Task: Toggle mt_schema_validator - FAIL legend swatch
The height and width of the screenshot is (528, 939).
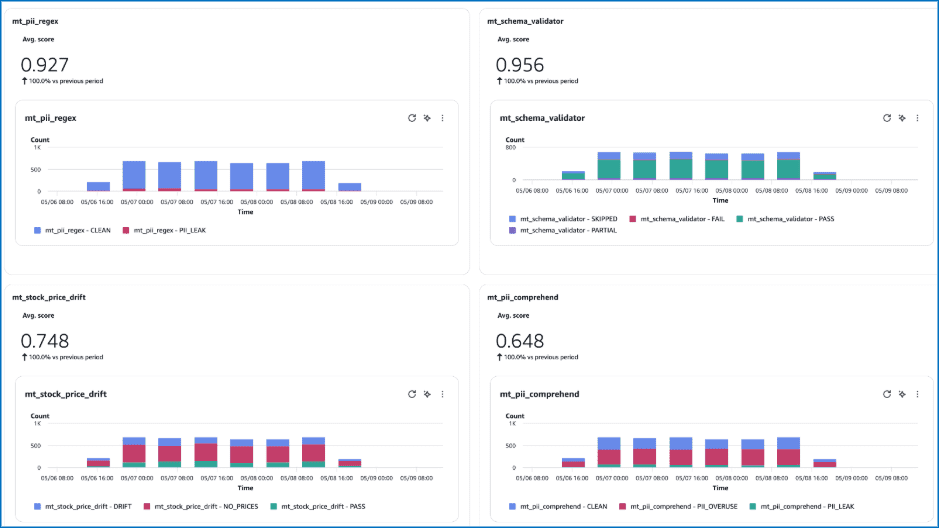Action: tap(632, 219)
